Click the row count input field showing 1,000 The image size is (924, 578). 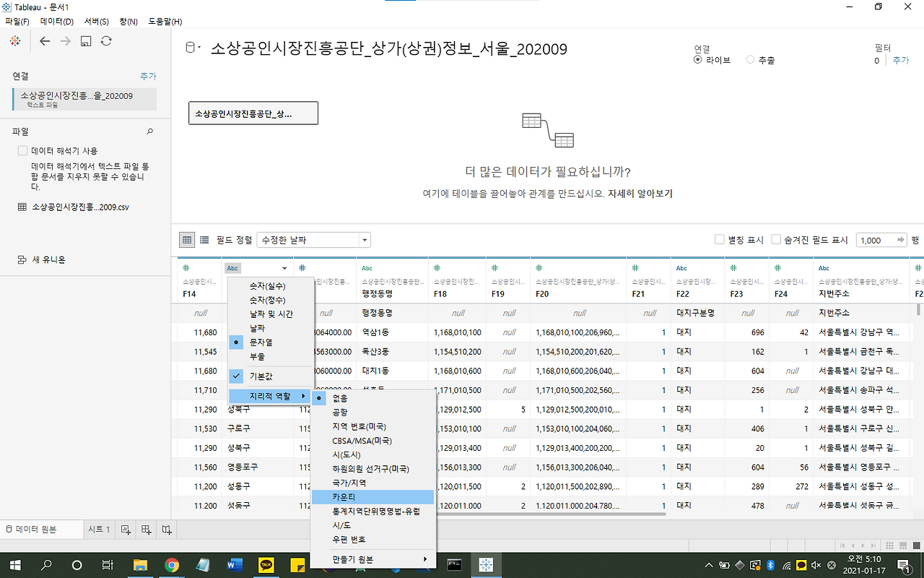point(875,240)
